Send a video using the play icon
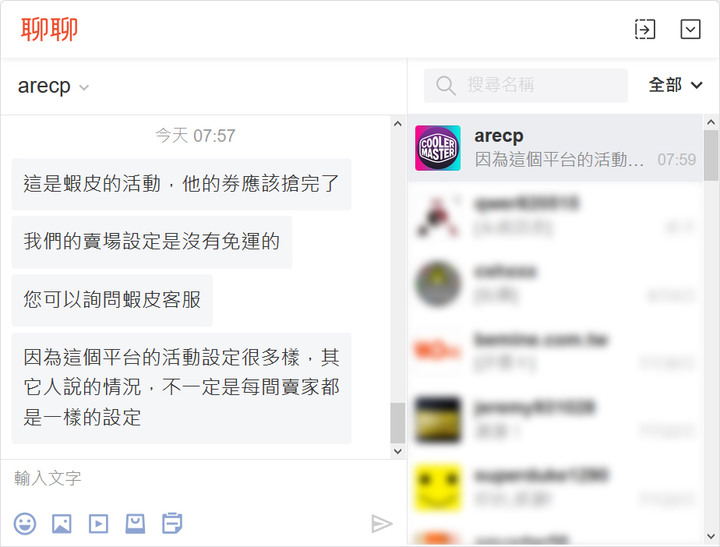 tap(98, 524)
